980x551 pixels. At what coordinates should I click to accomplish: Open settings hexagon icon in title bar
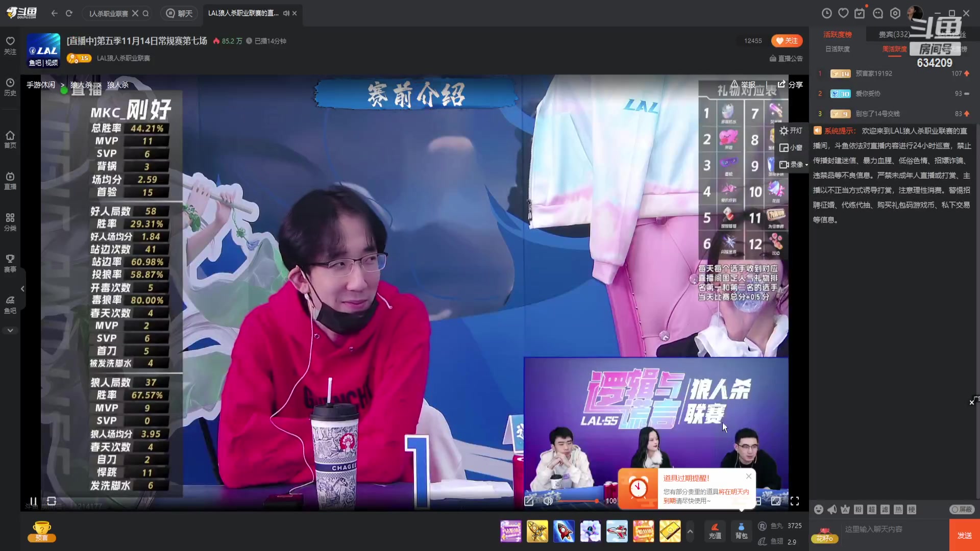(895, 13)
